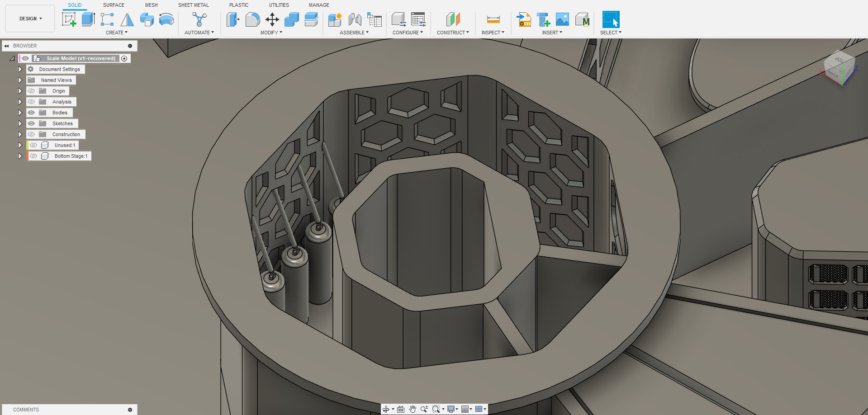The width and height of the screenshot is (868, 415).
Task: Collapse the BROWSER panel with double arrows
Action: pyautogui.click(x=7, y=46)
